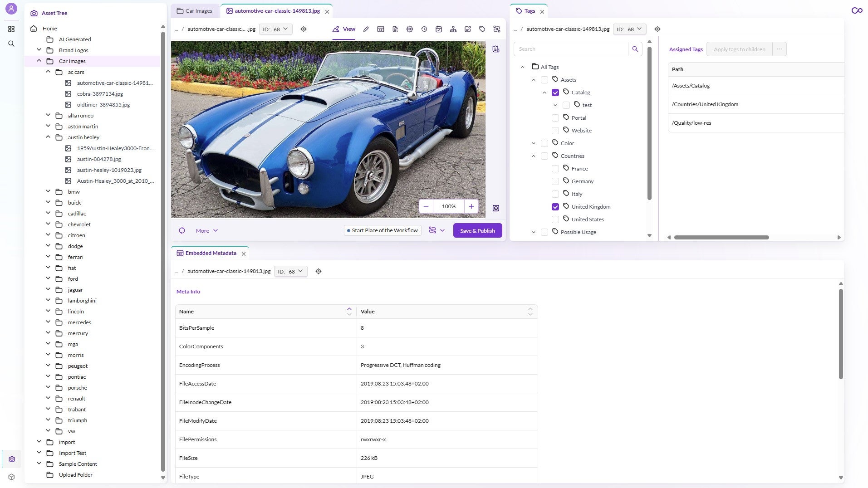This screenshot has height=488, width=868.
Task: Click the Dependencies hierarchy icon
Action: (x=453, y=29)
